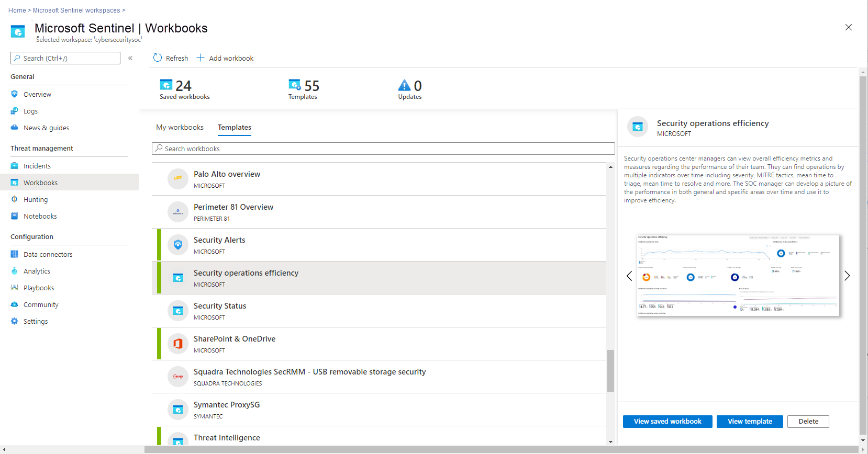Click the Palo Alto overview template icon

click(x=178, y=179)
